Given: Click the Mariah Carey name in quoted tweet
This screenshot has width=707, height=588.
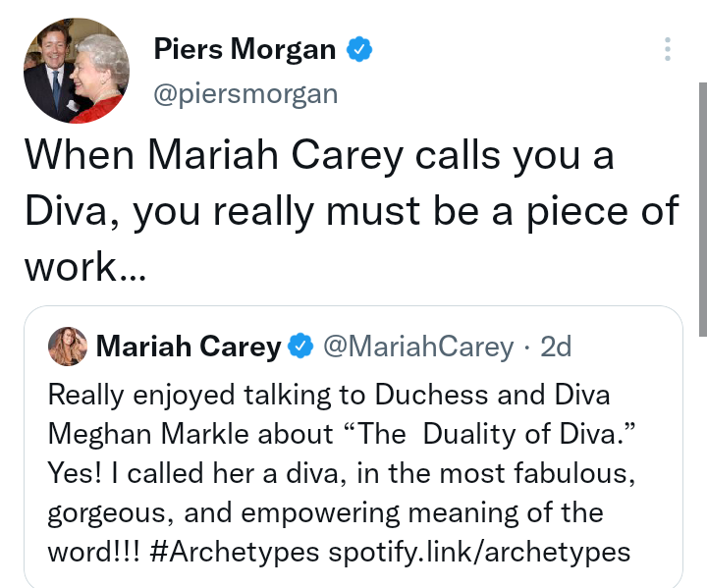Looking at the screenshot, I should 189,347.
